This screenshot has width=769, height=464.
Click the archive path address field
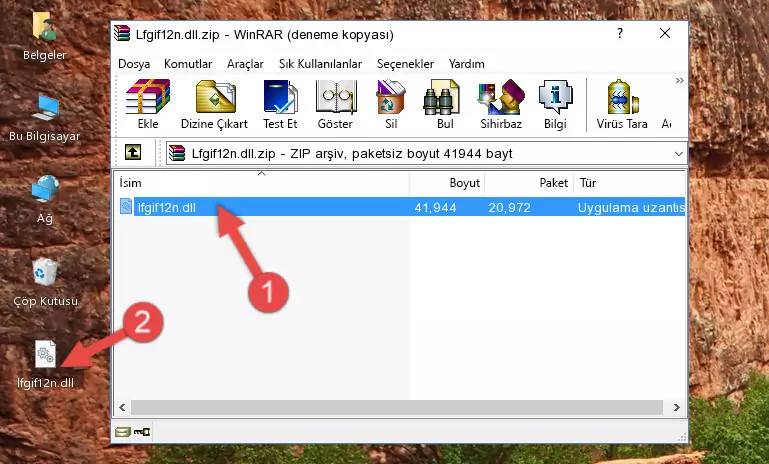click(x=427, y=154)
